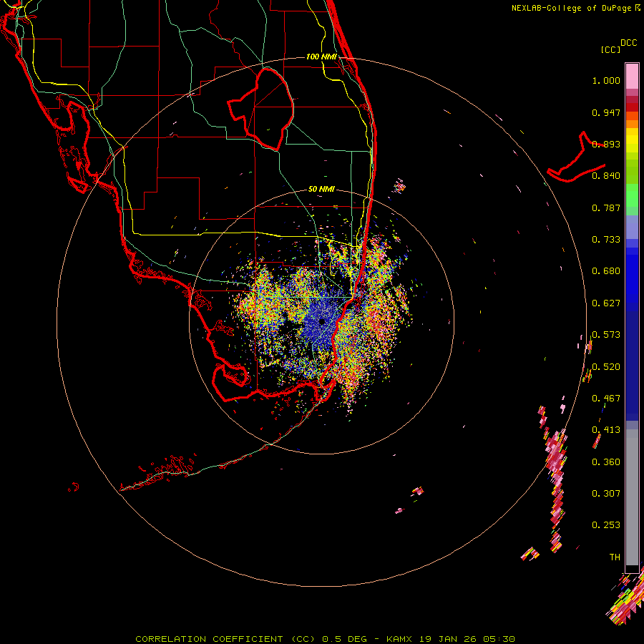The height and width of the screenshot is (644, 644).
Task: Select the 0.840 legend value
Action: click(606, 176)
